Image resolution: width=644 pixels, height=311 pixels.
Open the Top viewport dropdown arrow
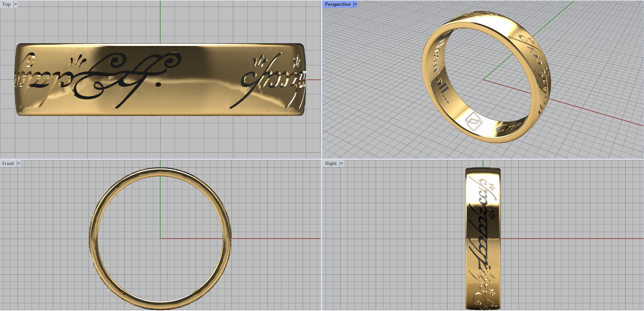coord(16,4)
